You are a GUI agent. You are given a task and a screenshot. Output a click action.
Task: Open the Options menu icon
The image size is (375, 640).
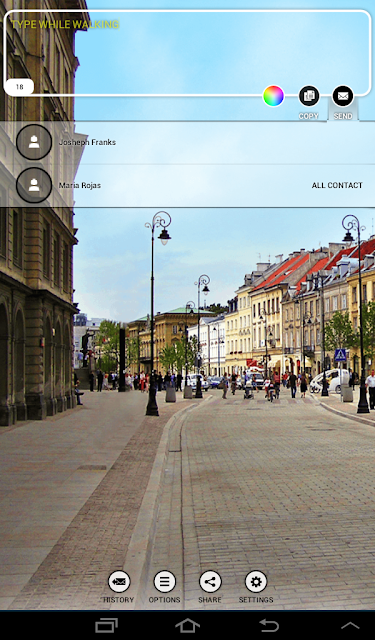coord(164,582)
